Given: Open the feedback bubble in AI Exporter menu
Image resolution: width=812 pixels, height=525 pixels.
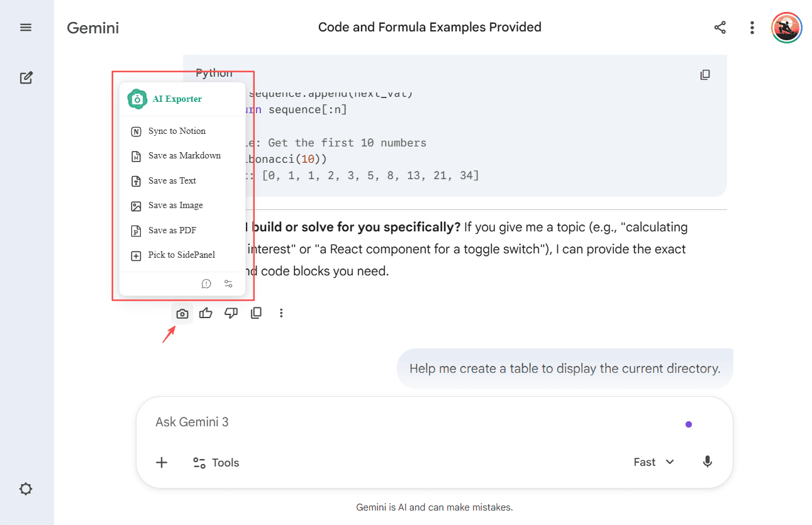Looking at the screenshot, I should coord(206,284).
